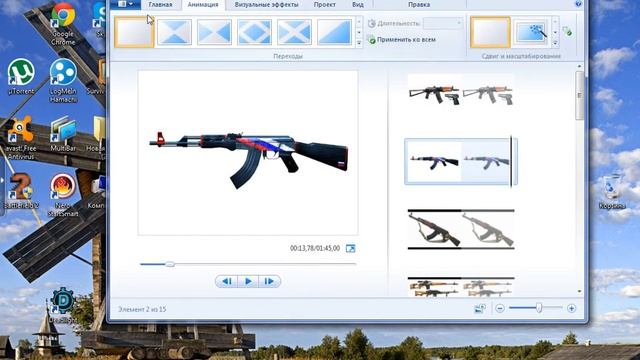Apply pan and zoom to all items
This screenshot has width=640, height=360.
(x=567, y=31)
